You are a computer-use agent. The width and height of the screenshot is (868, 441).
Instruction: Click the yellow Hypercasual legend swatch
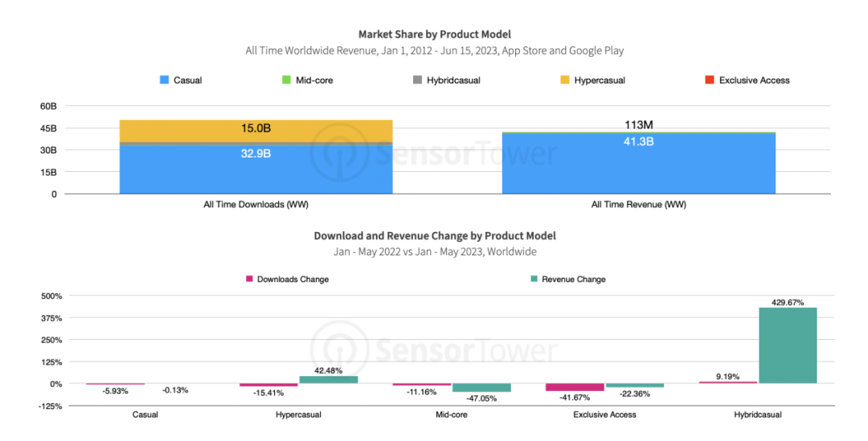tap(565, 80)
